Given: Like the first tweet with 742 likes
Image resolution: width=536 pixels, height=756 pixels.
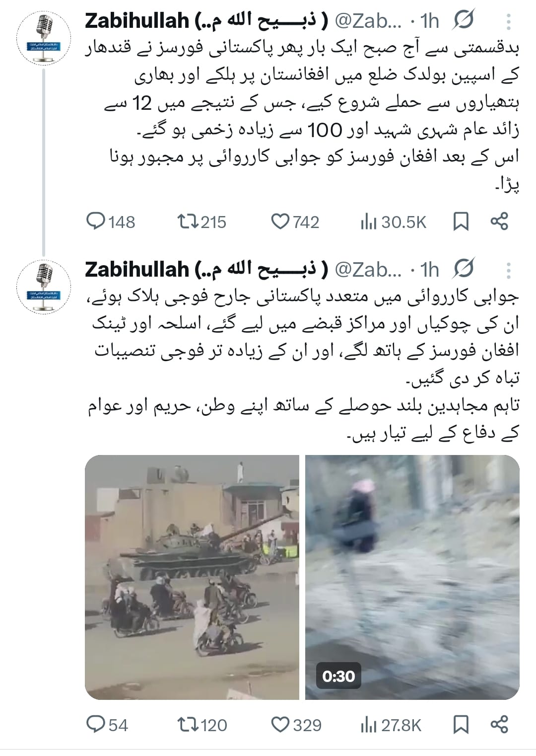Looking at the screenshot, I should coord(295,222).
